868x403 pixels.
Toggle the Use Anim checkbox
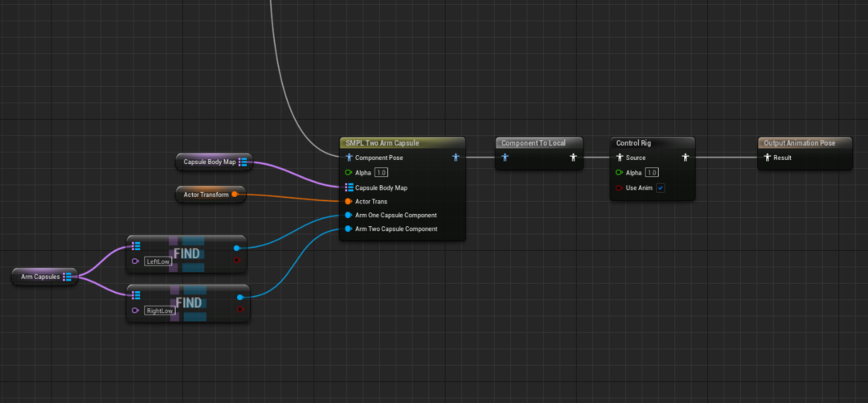pyautogui.click(x=661, y=188)
